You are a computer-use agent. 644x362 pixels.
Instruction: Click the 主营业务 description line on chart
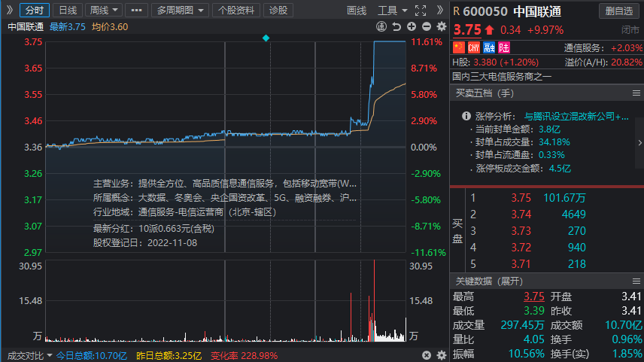(x=225, y=184)
